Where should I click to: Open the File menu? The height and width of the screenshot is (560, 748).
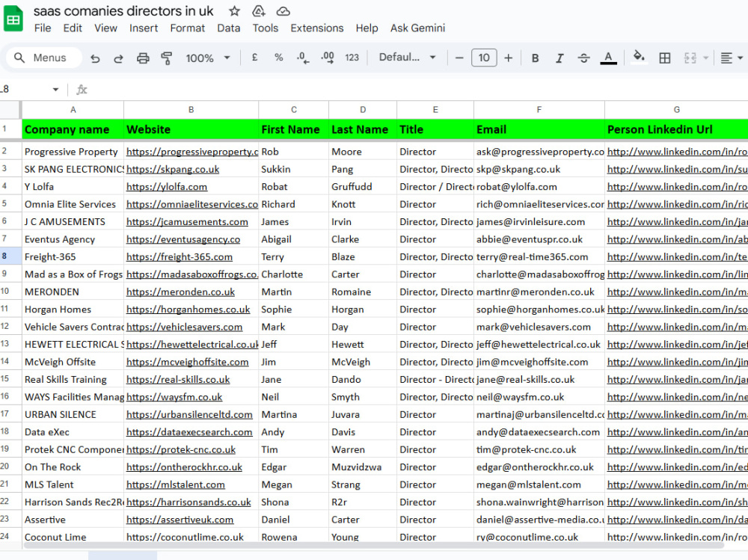(43, 28)
